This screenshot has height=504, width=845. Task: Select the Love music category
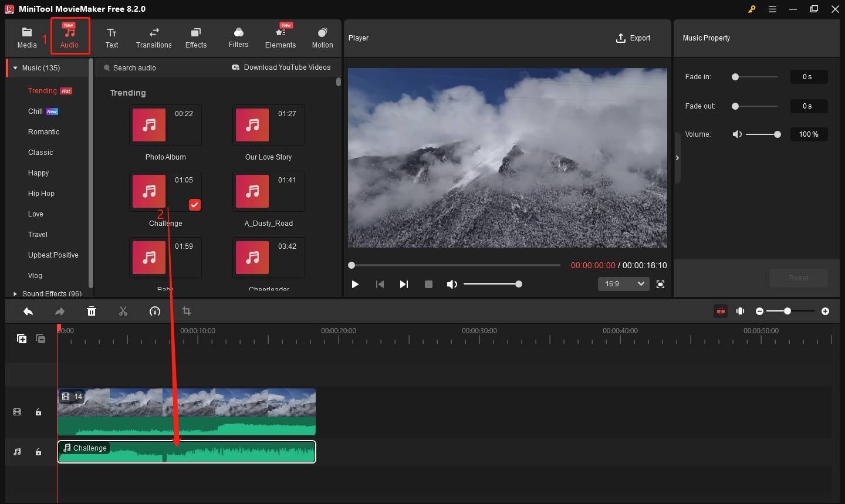pyautogui.click(x=36, y=214)
